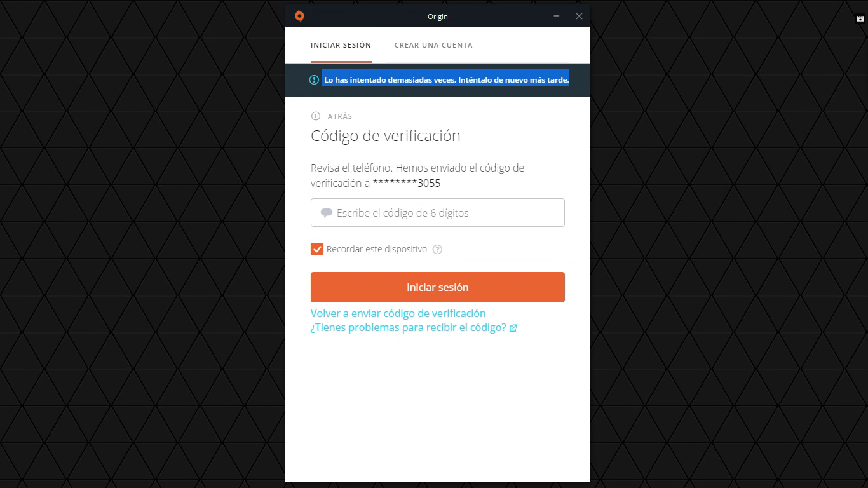The height and width of the screenshot is (488, 868).
Task: Click the highlighted too-many-attempts error message
Action: point(446,80)
